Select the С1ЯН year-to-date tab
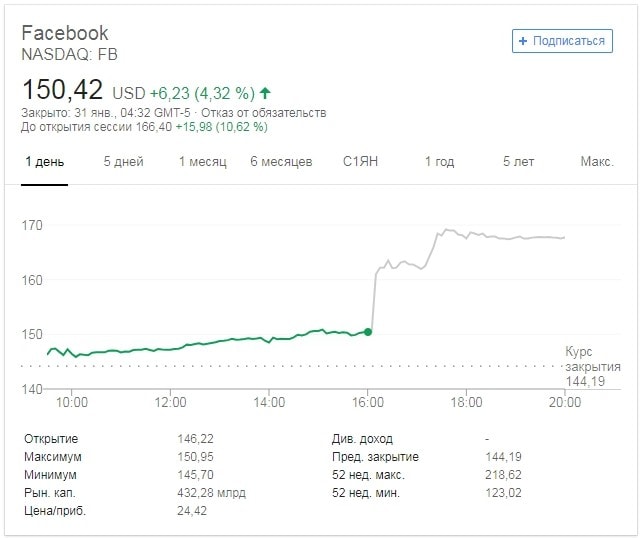Viewport: 641px width, 538px height. click(x=360, y=162)
